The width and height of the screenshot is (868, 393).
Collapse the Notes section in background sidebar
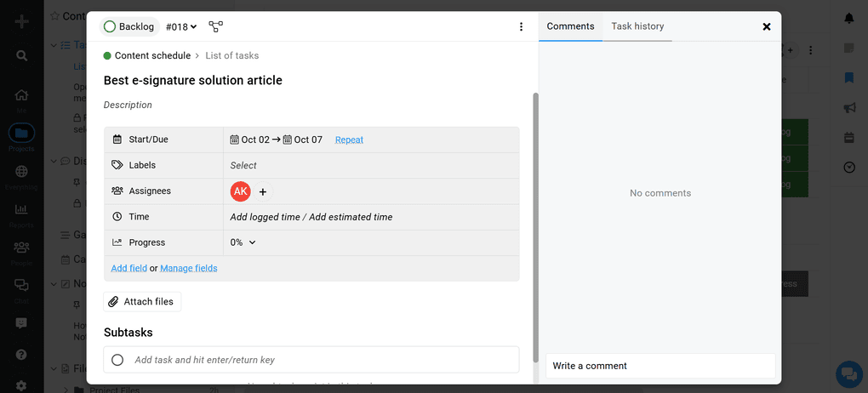54,284
